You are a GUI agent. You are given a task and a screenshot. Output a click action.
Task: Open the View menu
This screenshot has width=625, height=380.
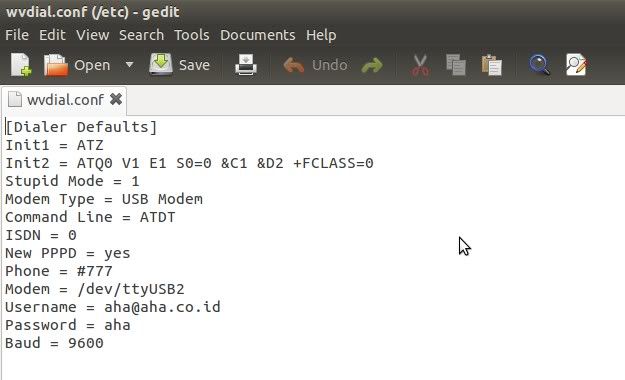point(92,35)
